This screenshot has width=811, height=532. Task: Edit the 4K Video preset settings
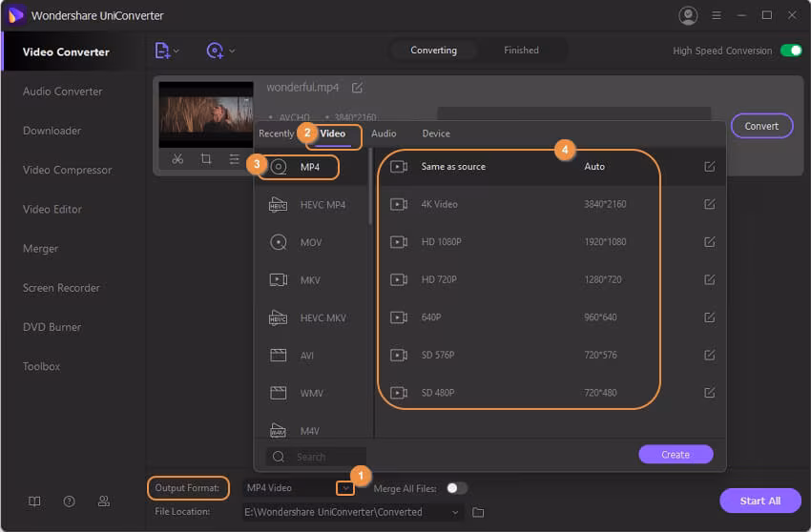(x=710, y=204)
